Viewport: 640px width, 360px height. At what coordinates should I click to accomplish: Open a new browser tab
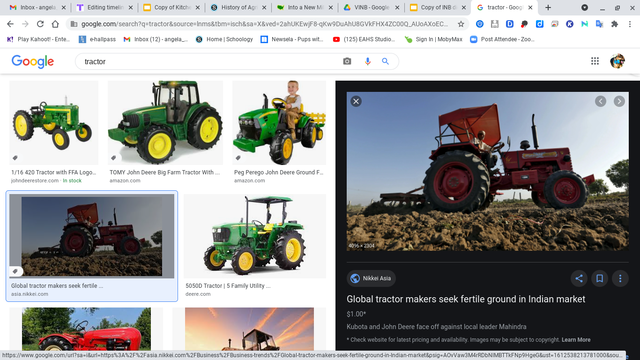pos(548,7)
